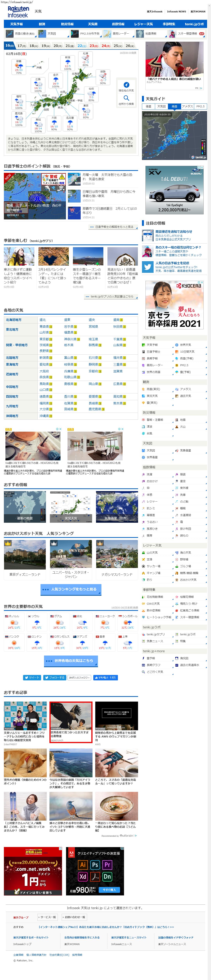Switch to 22(土) forecast tab
211x980 pixels.
pyautogui.click(x=82, y=46)
